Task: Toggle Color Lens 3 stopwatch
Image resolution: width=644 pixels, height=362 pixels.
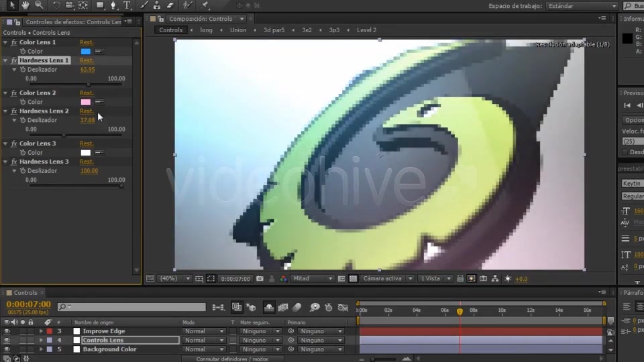Action: pyautogui.click(x=23, y=153)
